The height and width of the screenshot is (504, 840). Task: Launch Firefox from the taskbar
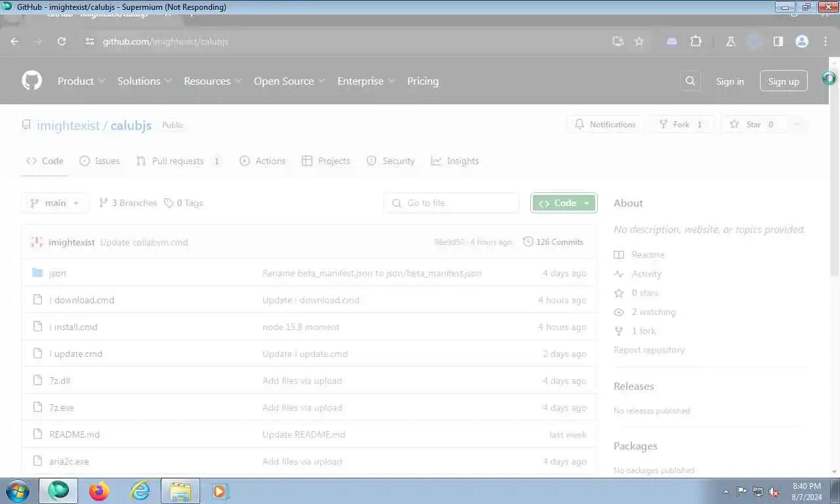[99, 491]
